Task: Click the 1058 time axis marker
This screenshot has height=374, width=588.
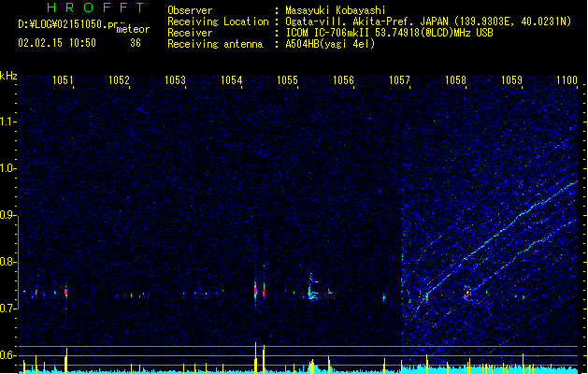Action: [455, 79]
